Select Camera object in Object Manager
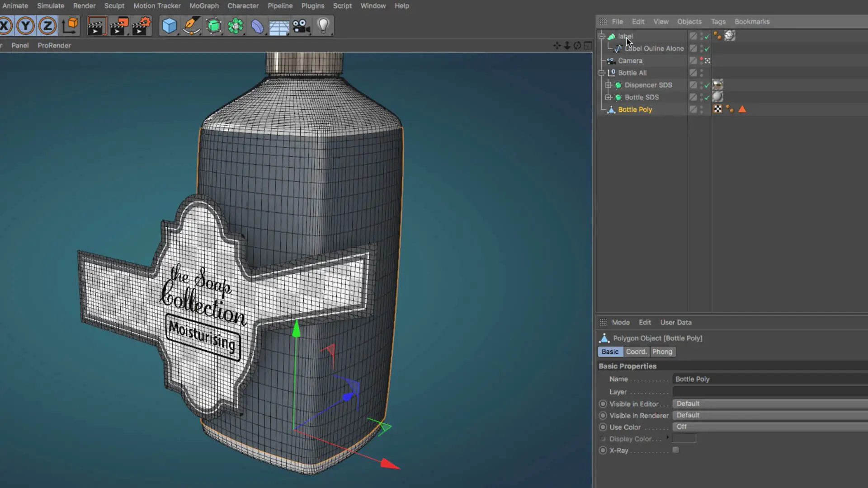Image resolution: width=868 pixels, height=488 pixels. coord(630,61)
